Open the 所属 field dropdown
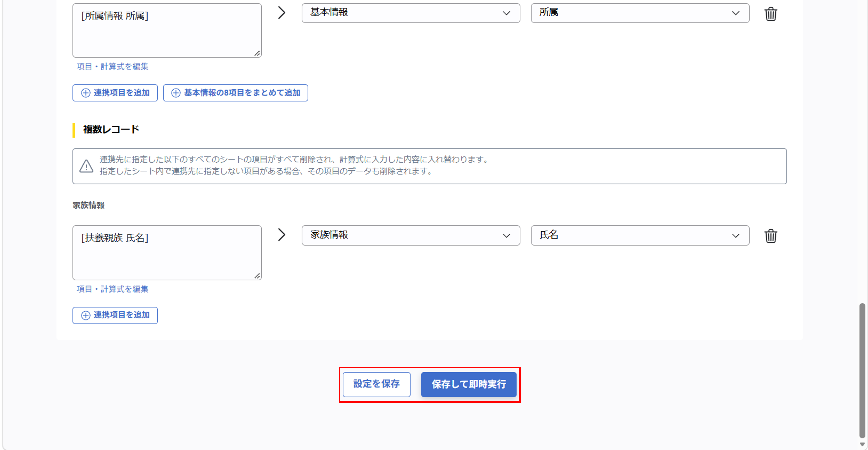868x450 pixels. 640,13
